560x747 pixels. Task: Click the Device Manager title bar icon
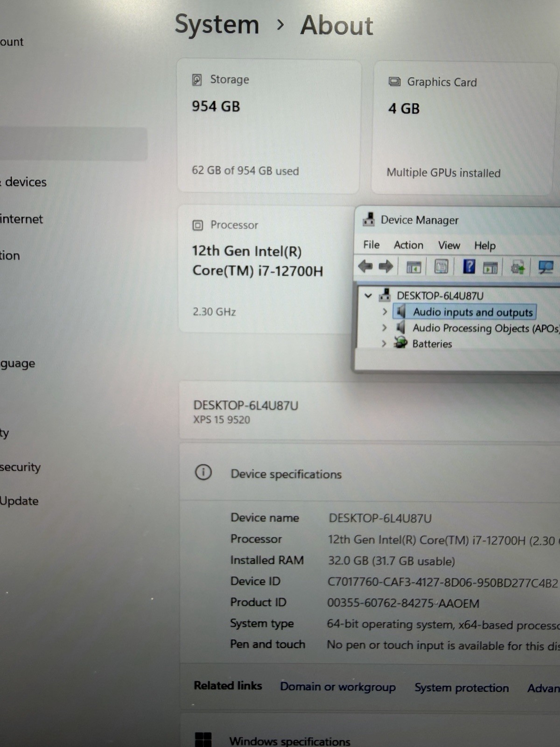click(369, 219)
